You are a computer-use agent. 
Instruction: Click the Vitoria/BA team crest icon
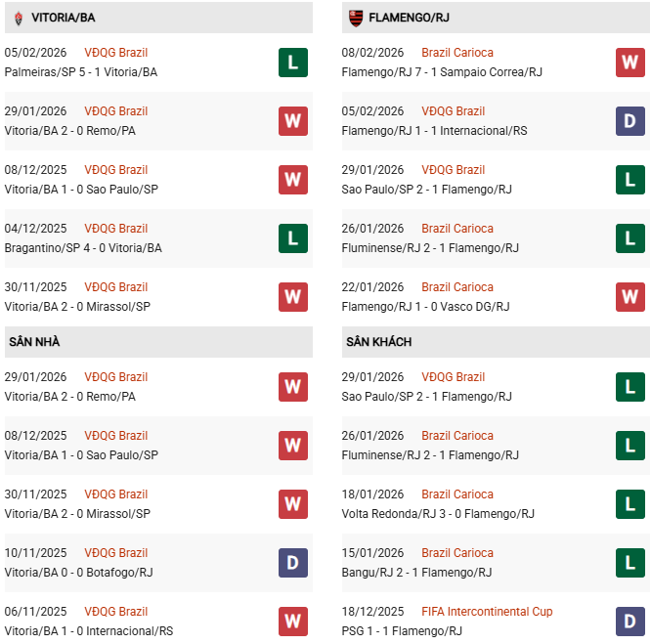tap(18, 18)
